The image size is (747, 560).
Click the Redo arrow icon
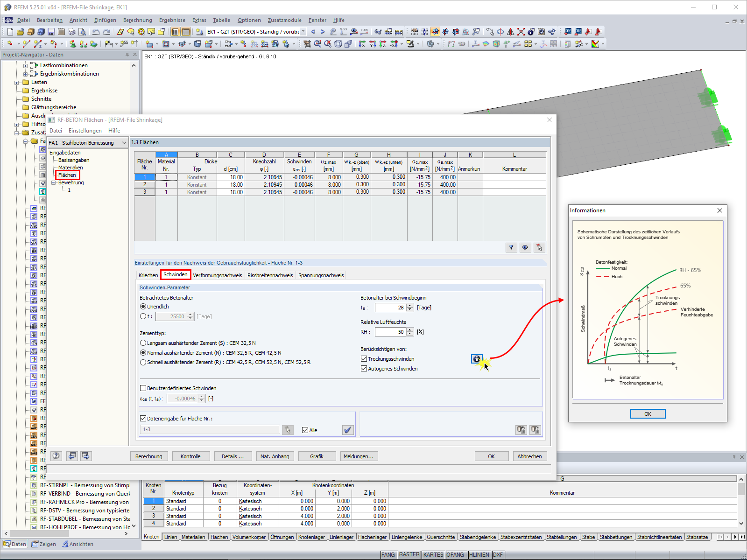(106, 32)
